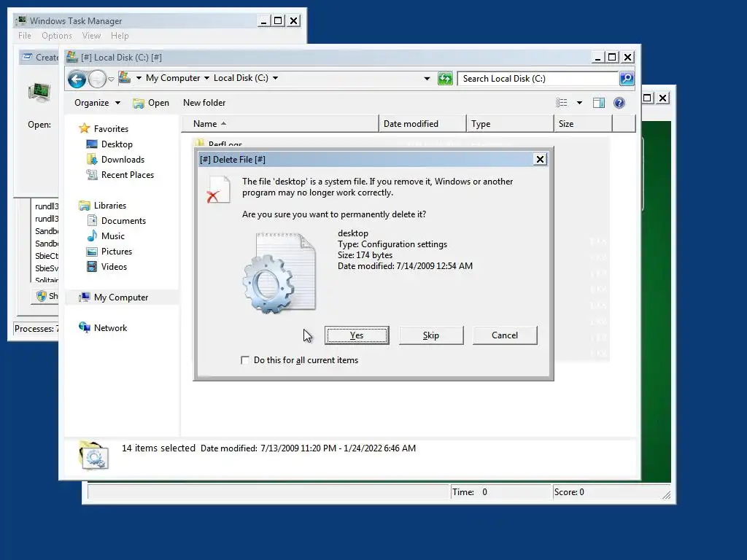Click the Pictures library icon
747x560 pixels.
point(92,252)
